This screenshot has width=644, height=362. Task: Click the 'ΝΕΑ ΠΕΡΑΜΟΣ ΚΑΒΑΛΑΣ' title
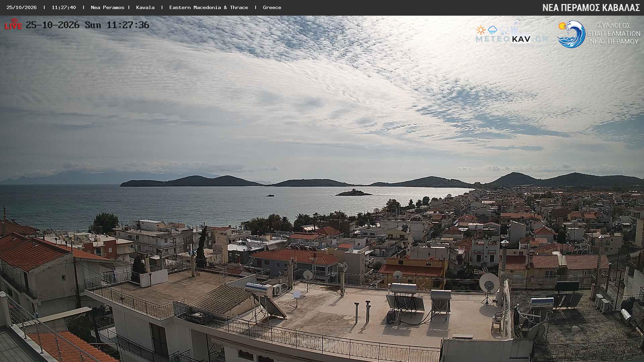[x=591, y=8]
